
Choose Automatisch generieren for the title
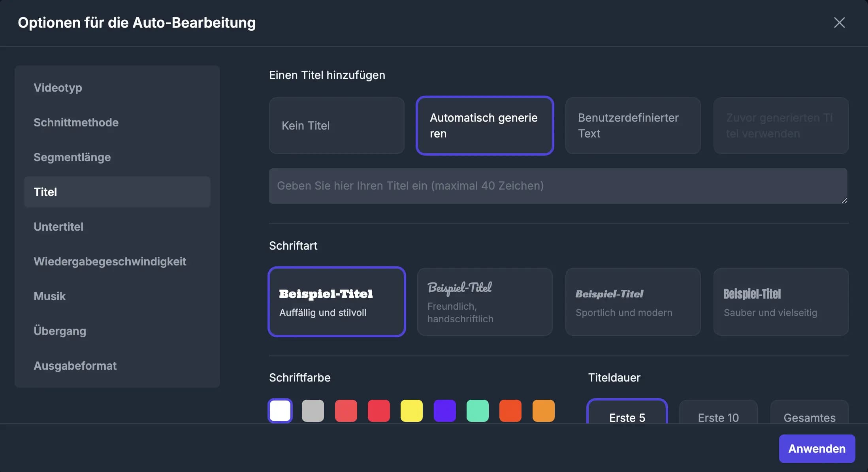pyautogui.click(x=484, y=126)
